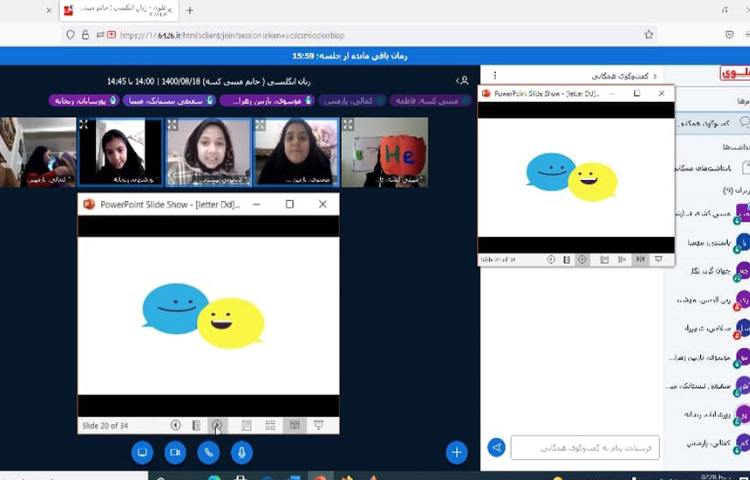Click the user list icon above webcams
Screen dimensions: 750x480
[x=462, y=80]
